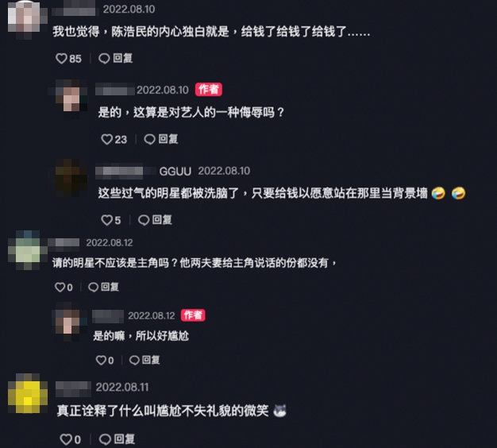This screenshot has height=448, width=497.
Task: Reply to the GGUU comment
Action: 155,220
